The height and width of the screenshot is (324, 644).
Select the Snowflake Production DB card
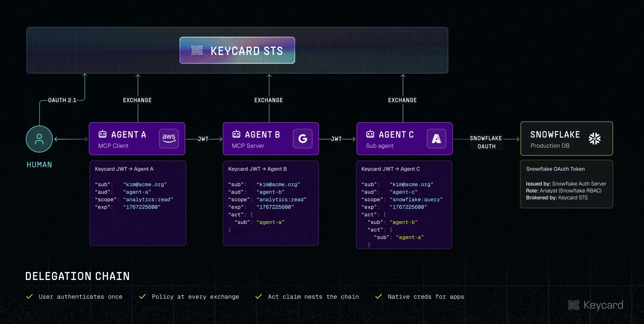pos(567,139)
